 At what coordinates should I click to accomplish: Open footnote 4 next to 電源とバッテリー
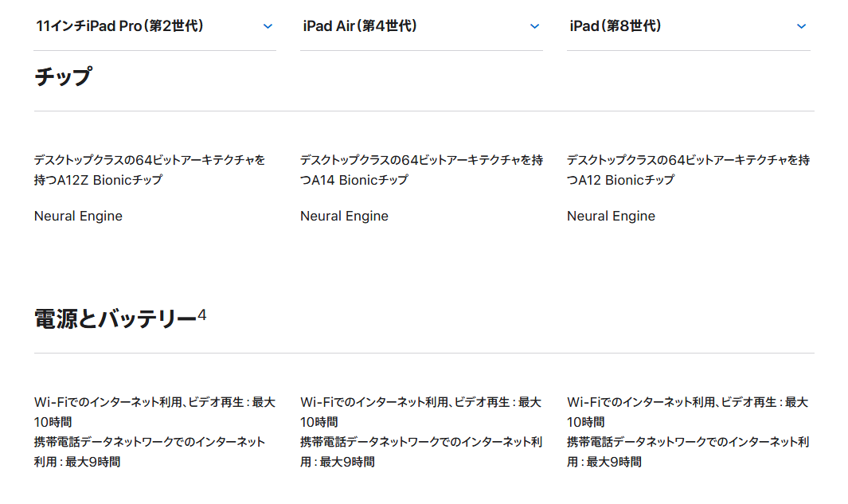click(202, 315)
